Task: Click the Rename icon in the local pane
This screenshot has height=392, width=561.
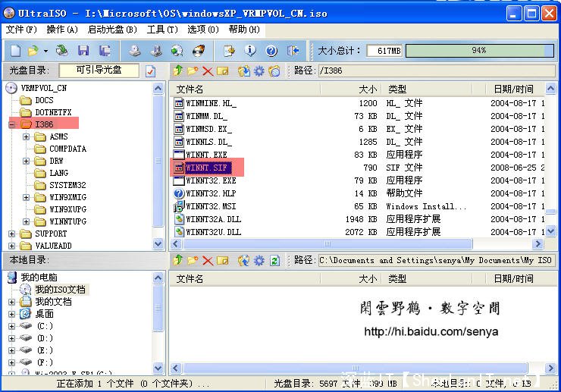Action: (x=223, y=260)
